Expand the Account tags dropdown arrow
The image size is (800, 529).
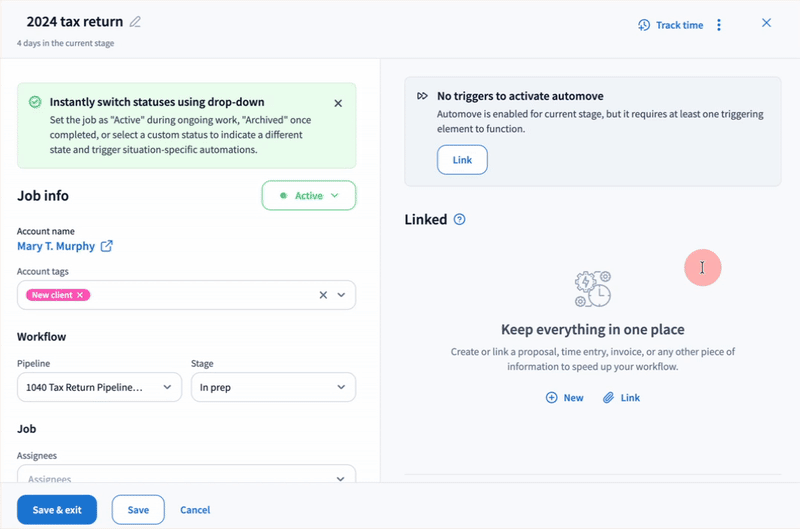[341, 295]
